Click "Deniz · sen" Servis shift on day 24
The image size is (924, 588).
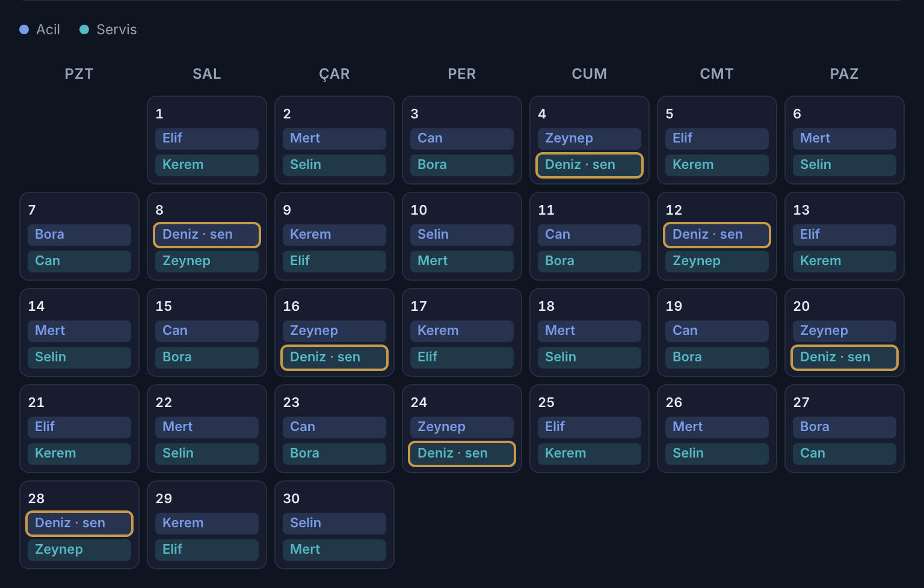coord(462,453)
